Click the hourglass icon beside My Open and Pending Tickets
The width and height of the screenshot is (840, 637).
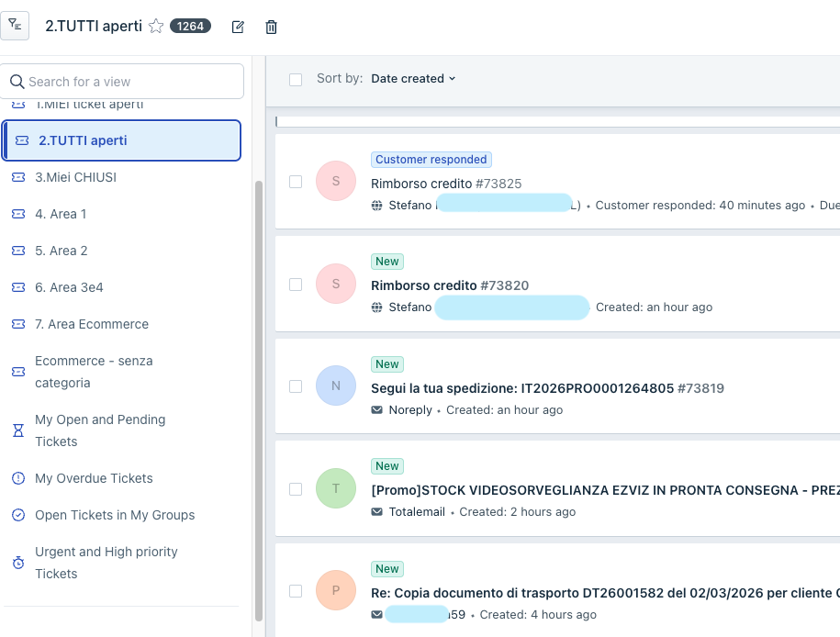pos(17,430)
